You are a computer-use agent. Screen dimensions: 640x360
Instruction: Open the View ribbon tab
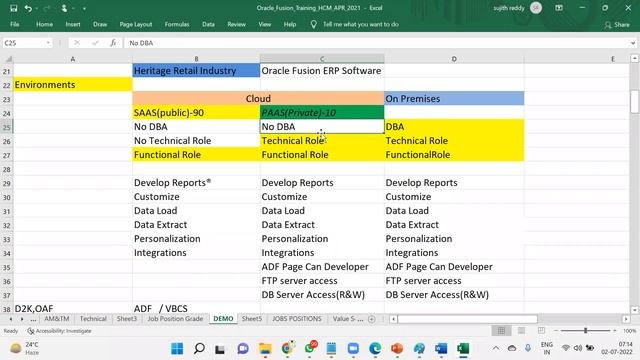[x=264, y=24]
